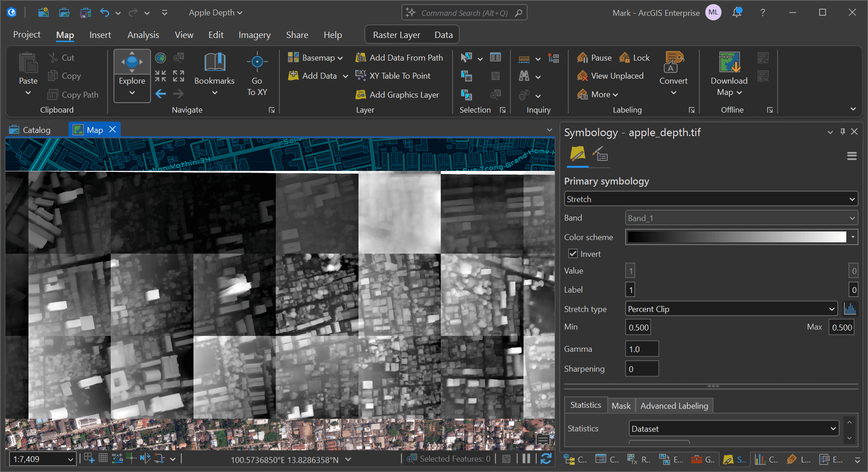Click Add Graphics Layer

click(x=397, y=94)
